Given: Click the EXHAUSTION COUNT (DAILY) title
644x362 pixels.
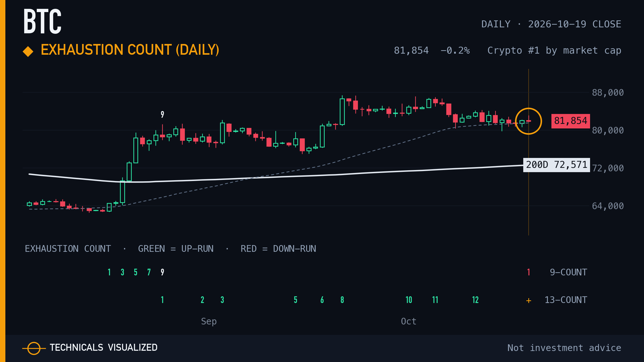Looking at the screenshot, I should [x=130, y=50].
